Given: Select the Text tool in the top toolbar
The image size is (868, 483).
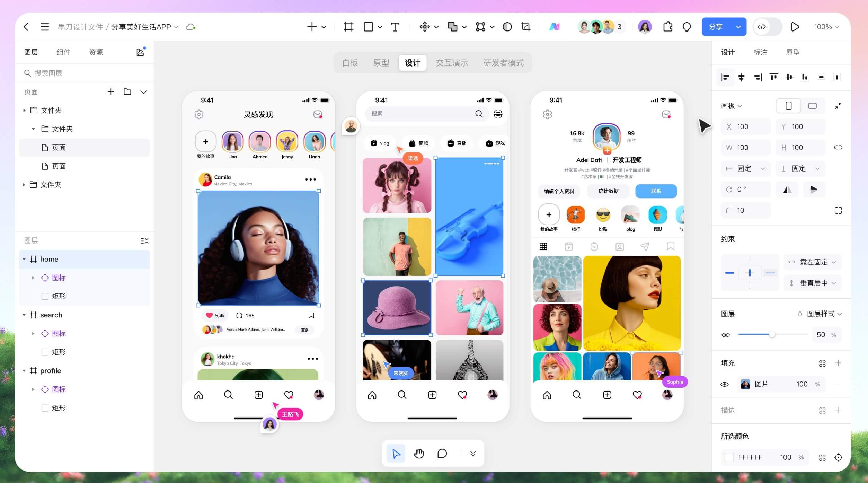Looking at the screenshot, I should pyautogui.click(x=395, y=27).
